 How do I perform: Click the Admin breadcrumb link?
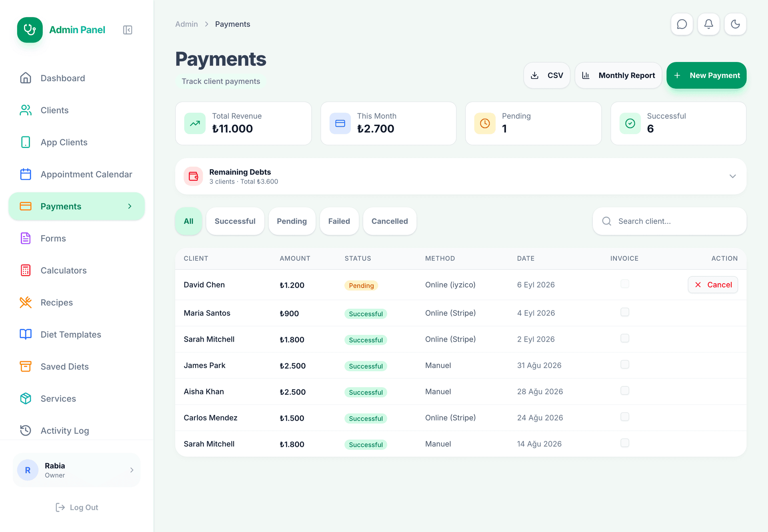186,24
